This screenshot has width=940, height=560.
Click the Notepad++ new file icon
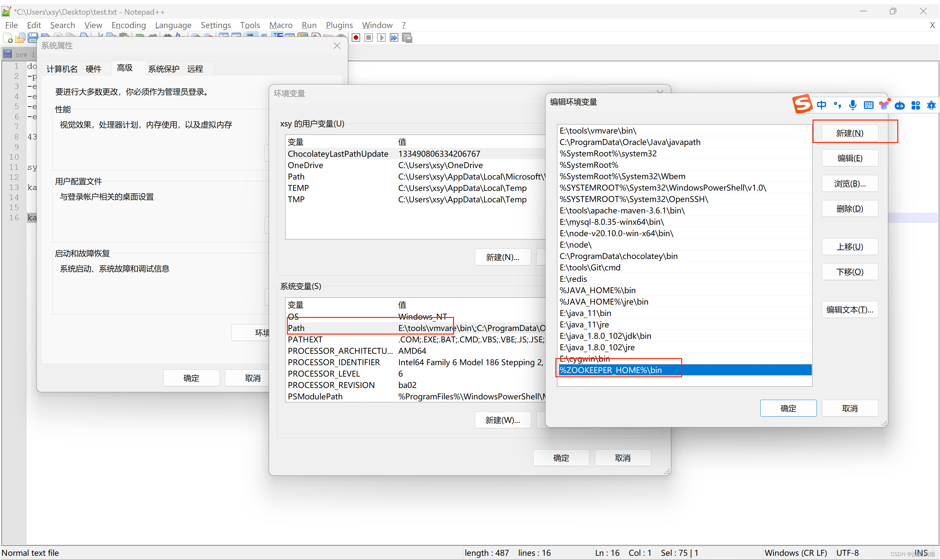coord(8,38)
